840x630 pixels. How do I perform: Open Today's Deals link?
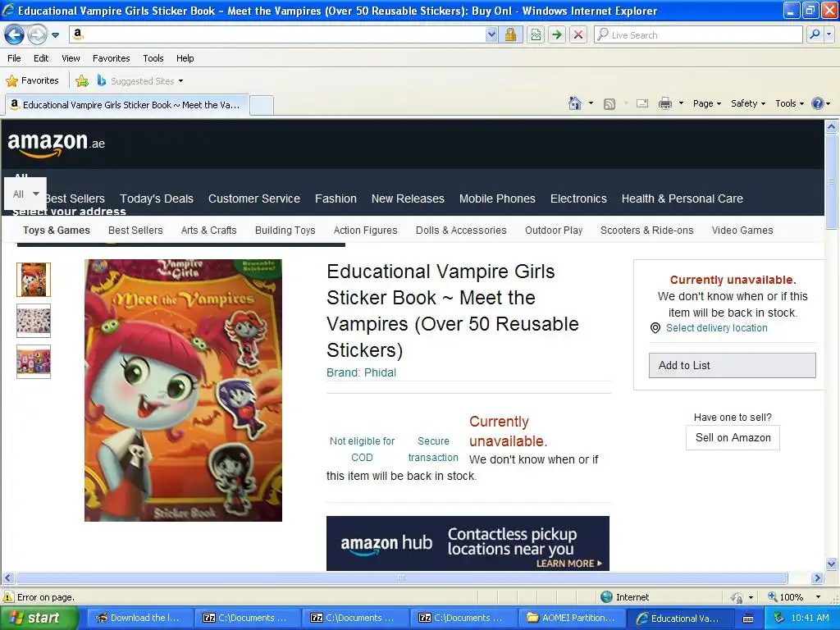point(157,199)
